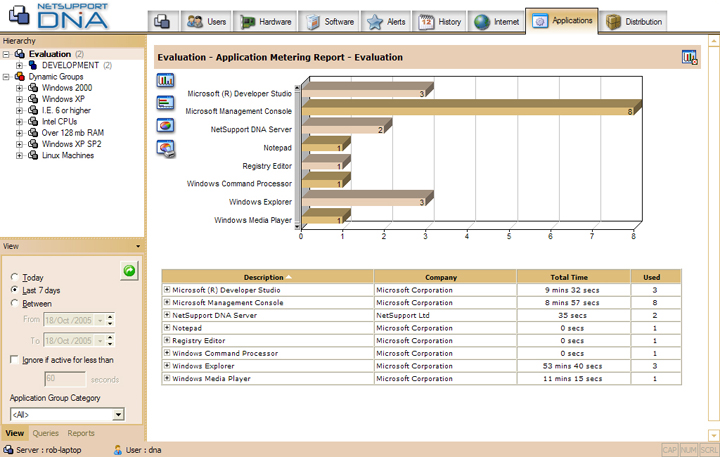Select the Last 7 days option
Viewport: 720px width, 457px height.
coord(15,290)
